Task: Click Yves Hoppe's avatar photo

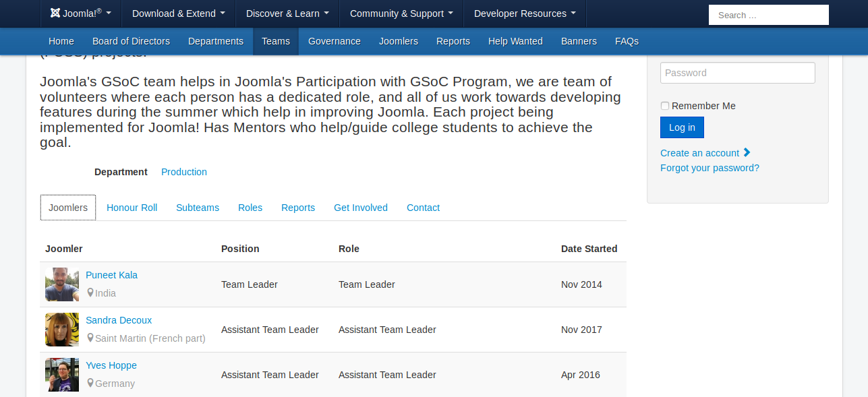Action: (x=62, y=375)
